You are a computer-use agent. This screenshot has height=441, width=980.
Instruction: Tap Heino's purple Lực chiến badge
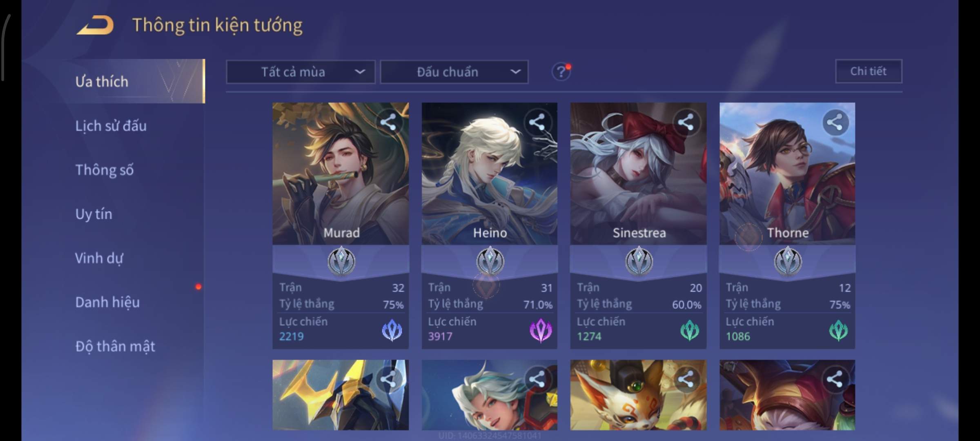click(540, 330)
